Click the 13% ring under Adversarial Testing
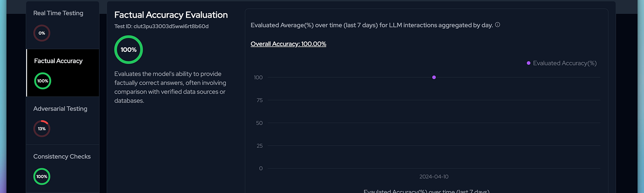Viewport: 644px width, 193px height. coord(42,129)
